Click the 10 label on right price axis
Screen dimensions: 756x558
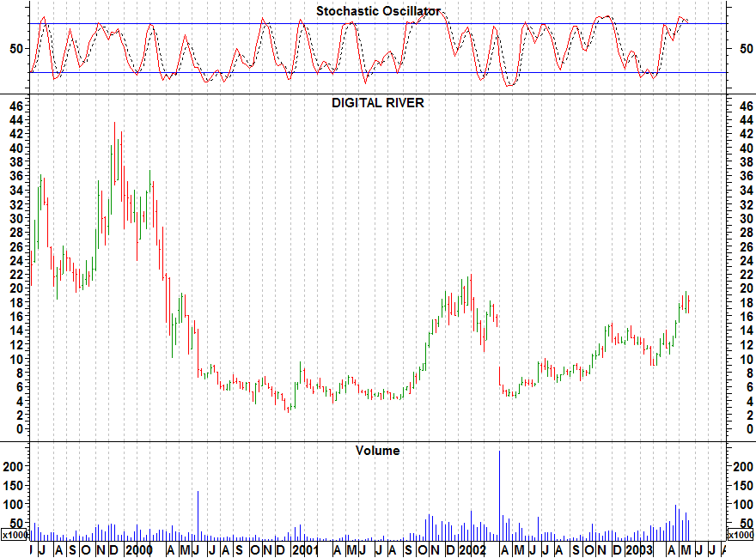pyautogui.click(x=746, y=359)
